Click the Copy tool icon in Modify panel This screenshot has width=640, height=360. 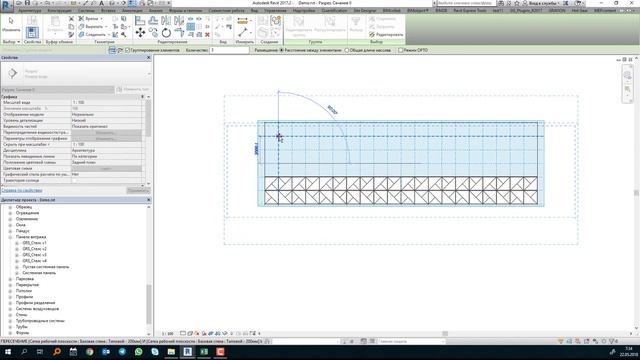(x=153, y=32)
